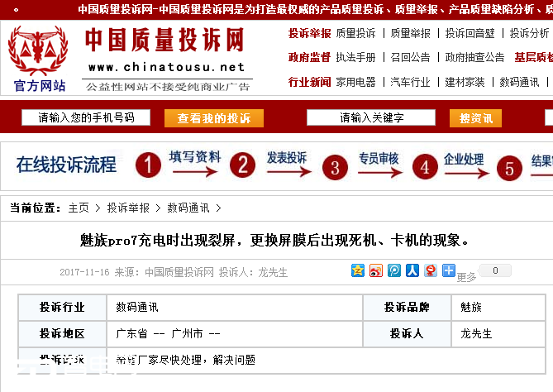Viewport: 553px width, 392px height.
Task: Click the China Quality Complaint site logo emblem
Action: [38, 50]
